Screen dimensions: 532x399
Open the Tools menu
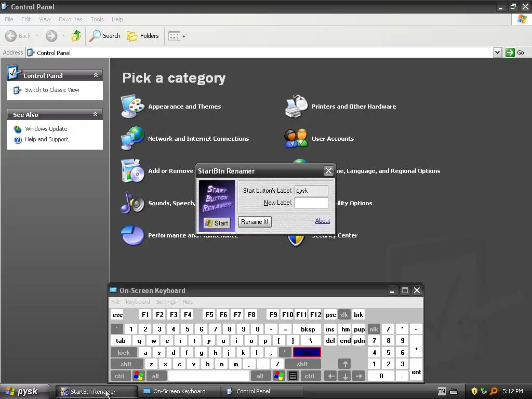(97, 19)
